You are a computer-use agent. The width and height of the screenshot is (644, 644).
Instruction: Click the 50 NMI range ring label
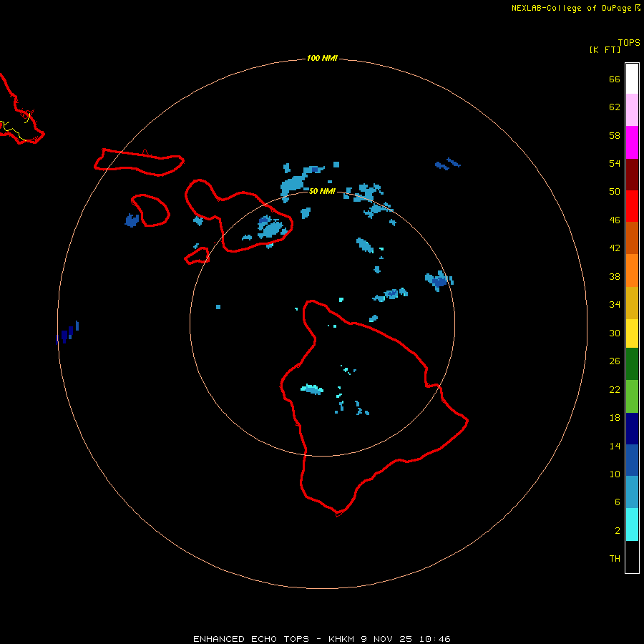click(322, 191)
